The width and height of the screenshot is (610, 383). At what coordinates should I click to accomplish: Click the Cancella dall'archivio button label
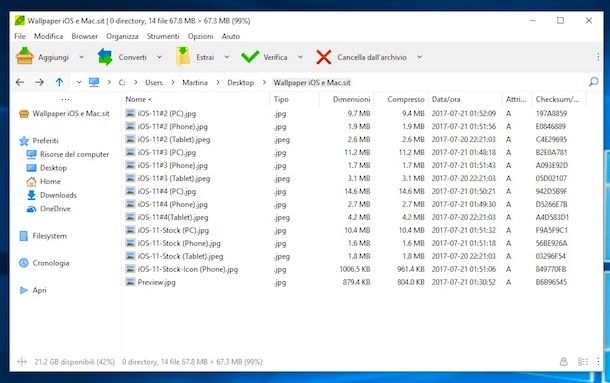coord(372,57)
